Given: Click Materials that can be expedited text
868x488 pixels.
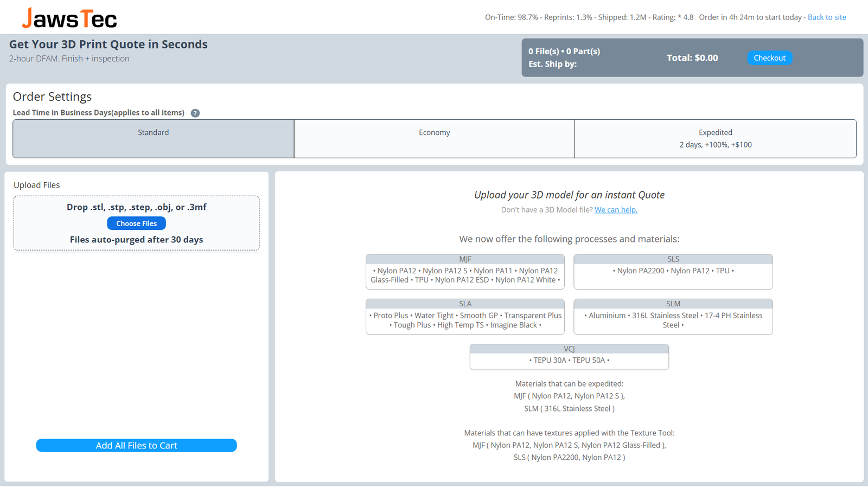Looking at the screenshot, I should pos(569,384).
